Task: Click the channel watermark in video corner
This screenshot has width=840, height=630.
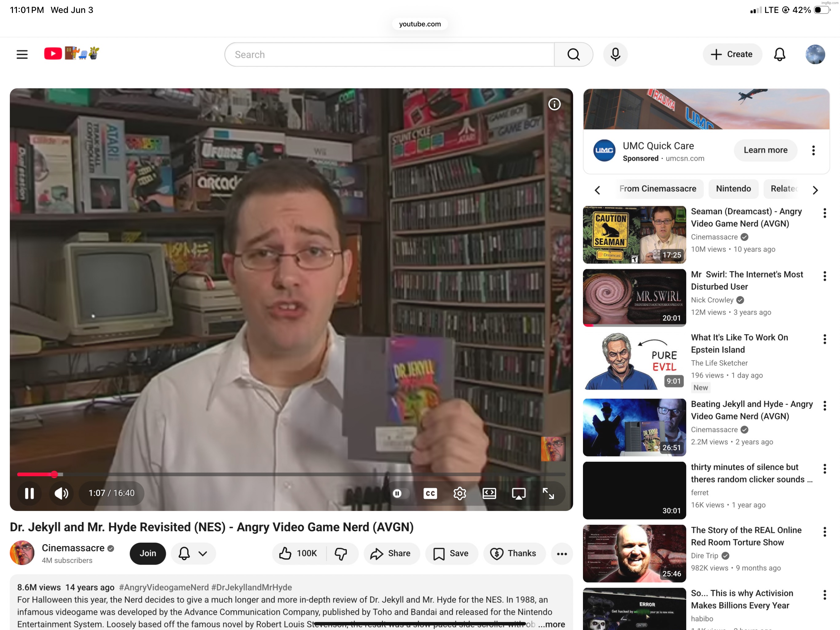Action: (553, 449)
